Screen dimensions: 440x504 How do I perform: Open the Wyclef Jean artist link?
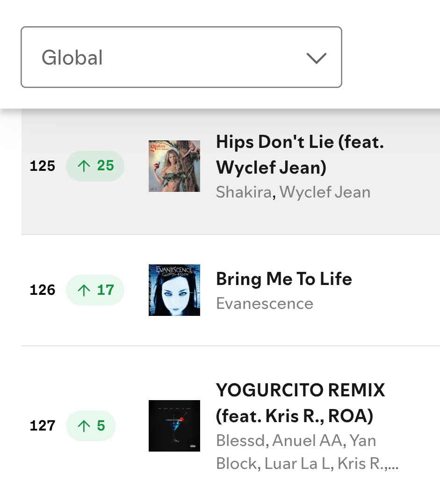325,192
